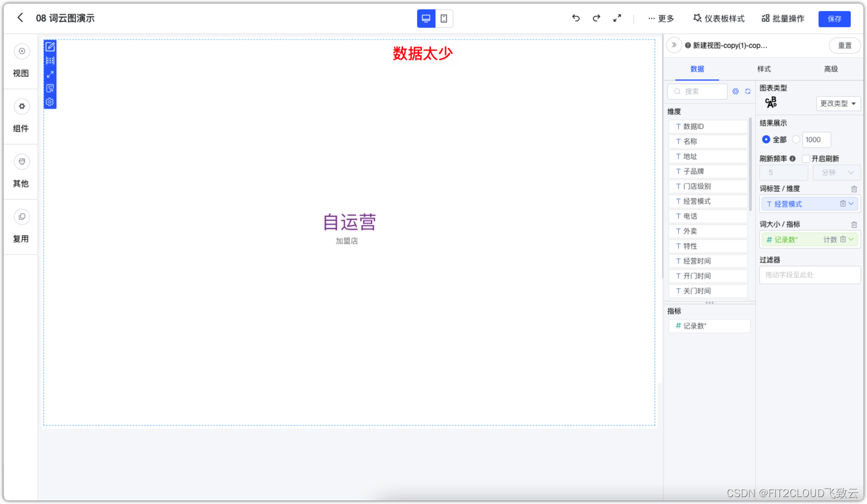867x504 pixels.
Task: Click the 计数 aggregation label
Action: pyautogui.click(x=830, y=240)
